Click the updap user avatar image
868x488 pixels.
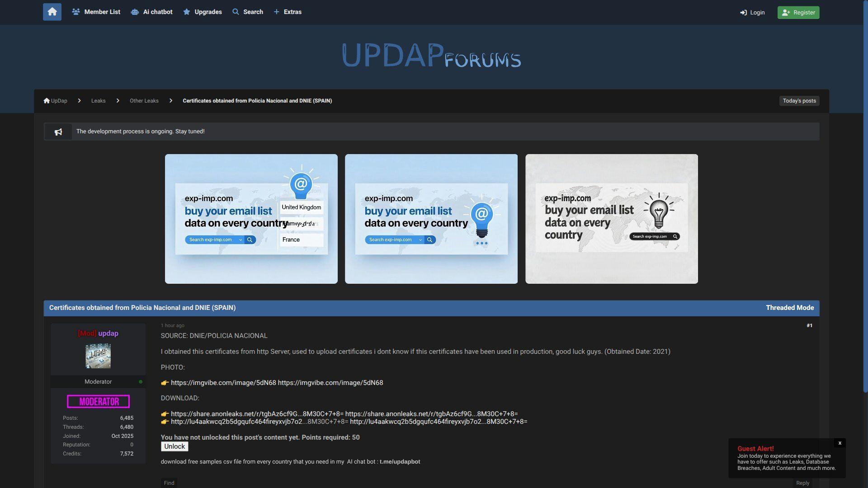point(98,356)
